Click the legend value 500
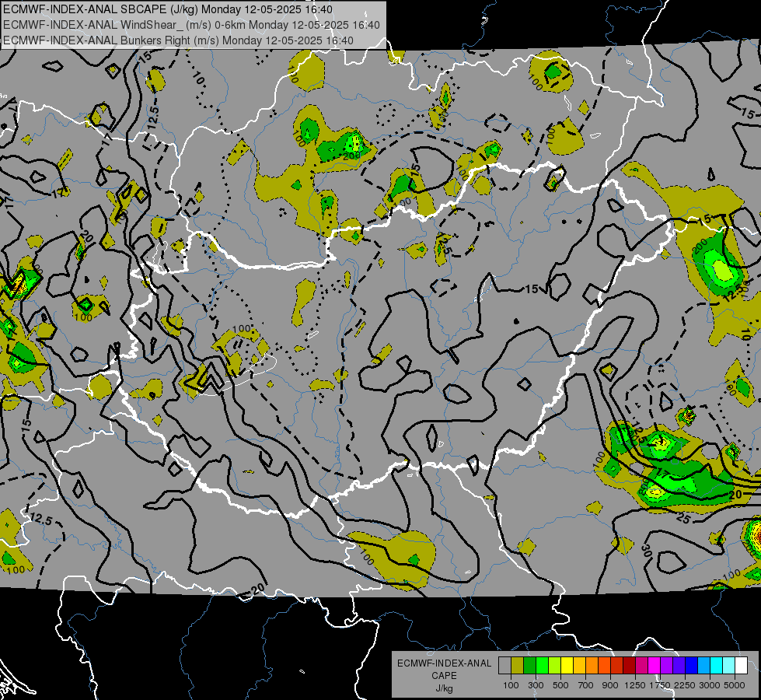Viewport: 761px width, 700px height. coord(560,685)
